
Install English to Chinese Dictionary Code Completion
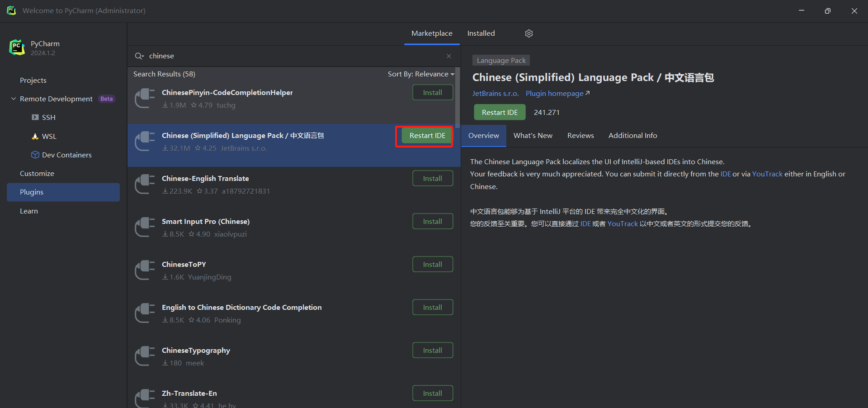point(433,307)
